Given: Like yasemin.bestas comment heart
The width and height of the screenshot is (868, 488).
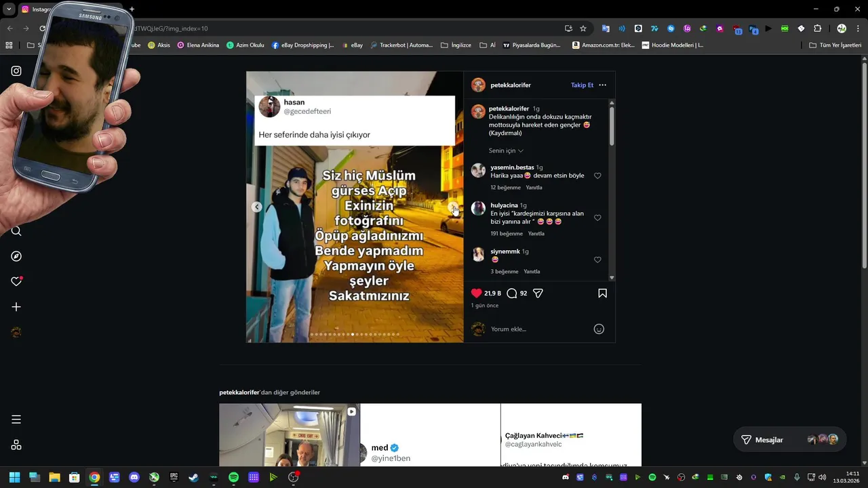Looking at the screenshot, I should [x=597, y=176].
